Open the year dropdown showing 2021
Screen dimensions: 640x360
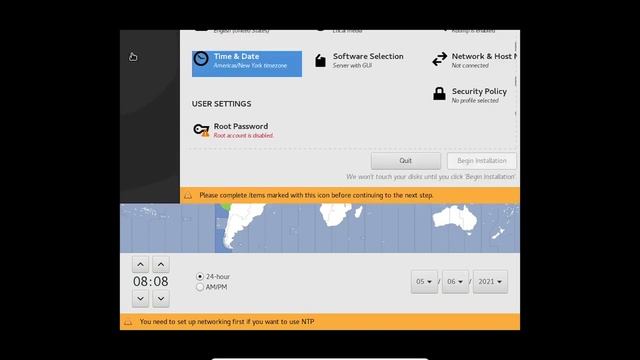490,282
